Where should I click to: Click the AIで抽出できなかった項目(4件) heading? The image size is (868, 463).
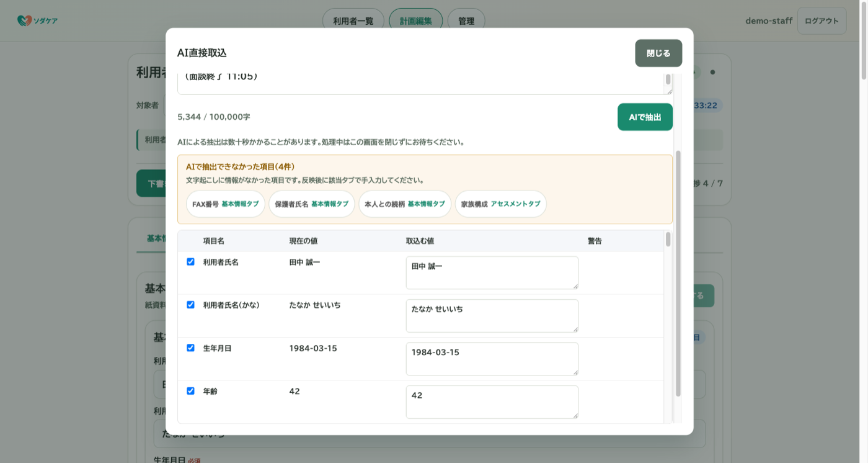click(x=240, y=166)
